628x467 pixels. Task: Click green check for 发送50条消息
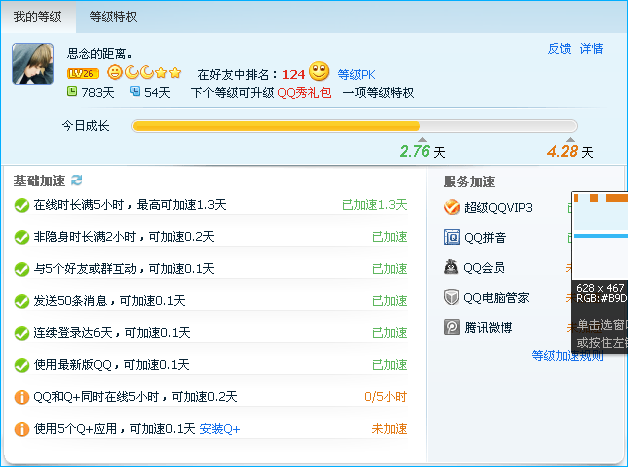(x=22, y=301)
